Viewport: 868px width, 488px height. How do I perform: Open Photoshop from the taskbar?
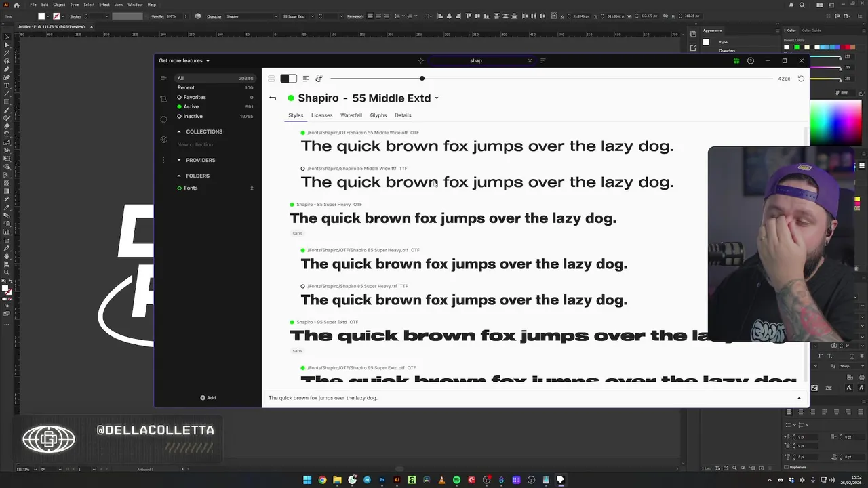click(x=382, y=480)
